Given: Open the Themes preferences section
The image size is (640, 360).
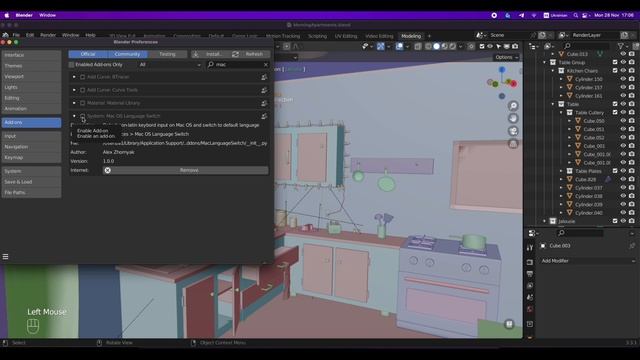Looking at the screenshot, I should point(31,66).
